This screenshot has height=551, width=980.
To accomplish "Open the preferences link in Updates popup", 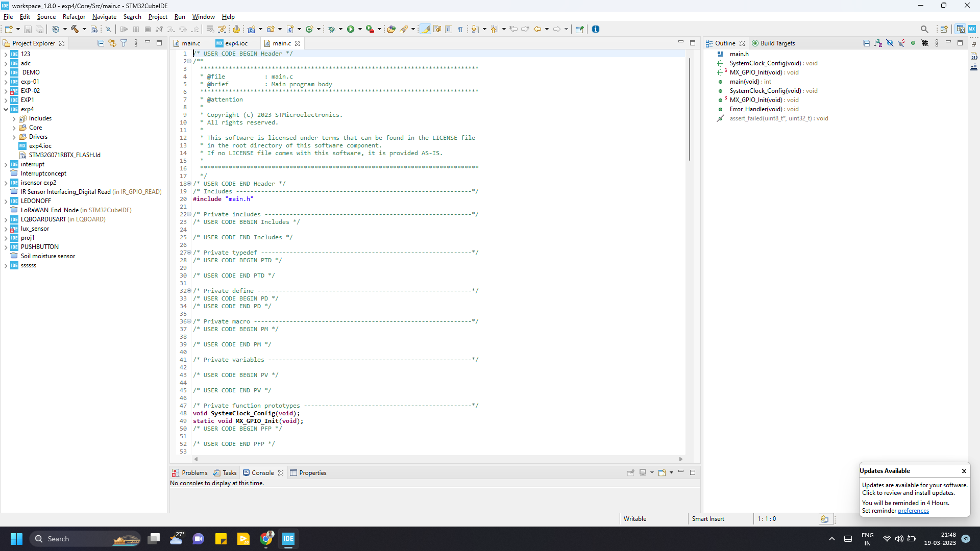I will pyautogui.click(x=914, y=511).
